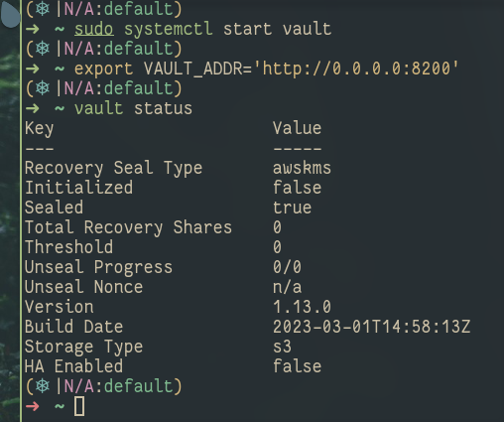The image size is (504, 422).
Task: Click the 'vault status' command text
Action: pos(133,108)
